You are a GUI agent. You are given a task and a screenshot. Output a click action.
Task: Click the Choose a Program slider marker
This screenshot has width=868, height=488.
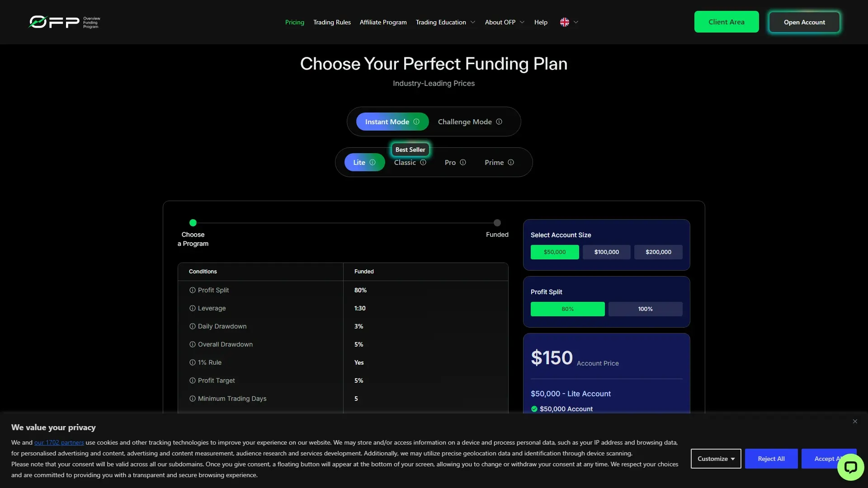coord(193,223)
